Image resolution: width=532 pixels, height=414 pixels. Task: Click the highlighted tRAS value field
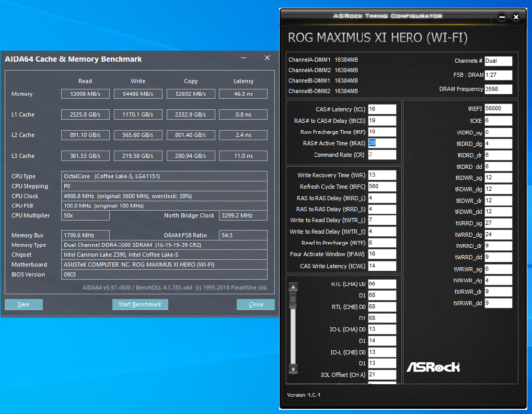click(x=382, y=143)
